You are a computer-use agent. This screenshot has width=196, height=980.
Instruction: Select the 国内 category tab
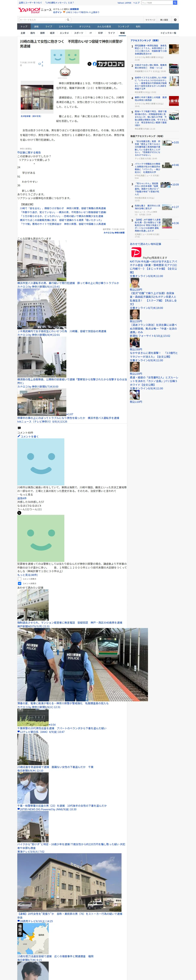pos(33,33)
